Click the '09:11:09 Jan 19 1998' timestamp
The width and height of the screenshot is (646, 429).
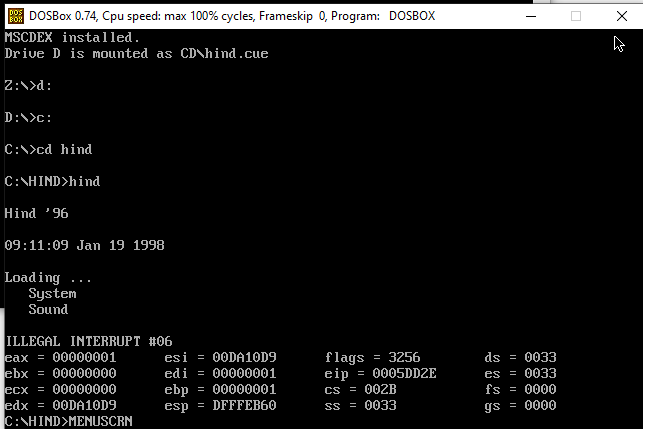84,245
